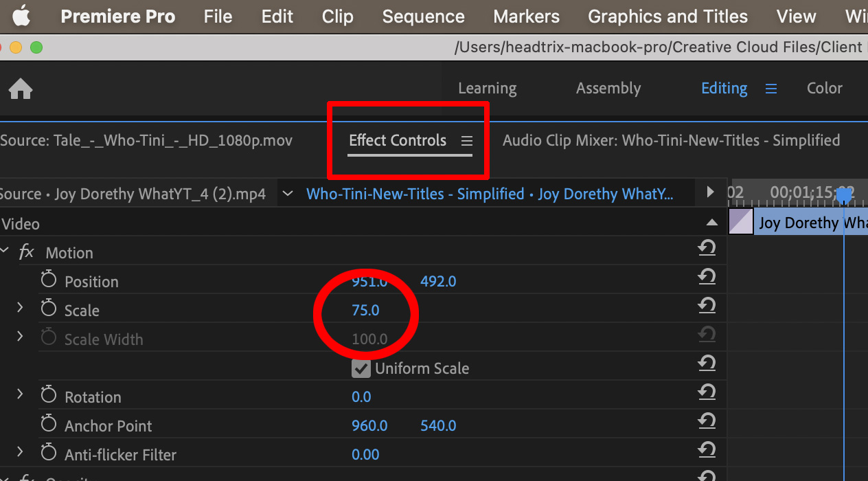This screenshot has width=868, height=481.
Task: Click the fx badge next to Motion
Action: tap(26, 252)
